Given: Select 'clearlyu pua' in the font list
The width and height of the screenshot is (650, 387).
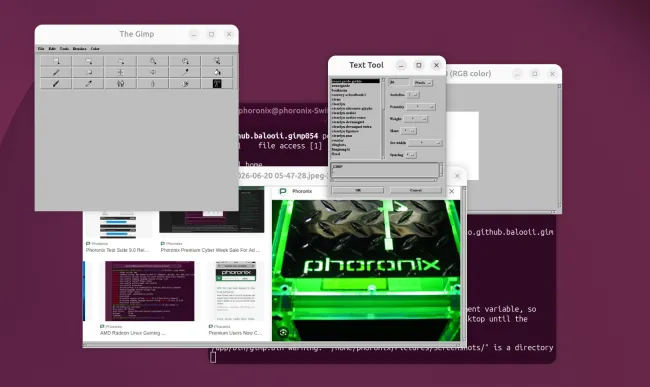Looking at the screenshot, I should 342,136.
